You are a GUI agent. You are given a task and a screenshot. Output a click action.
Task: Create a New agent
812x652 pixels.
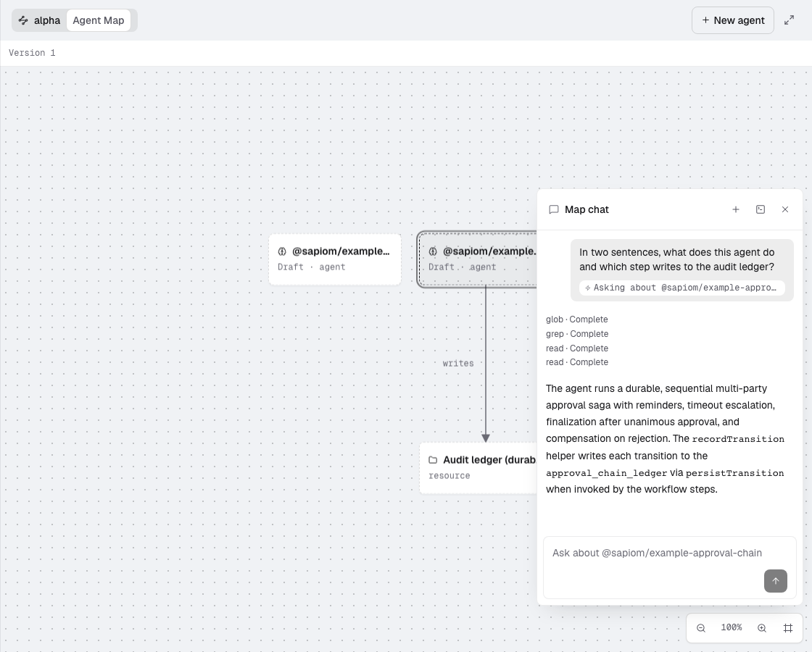click(x=733, y=20)
